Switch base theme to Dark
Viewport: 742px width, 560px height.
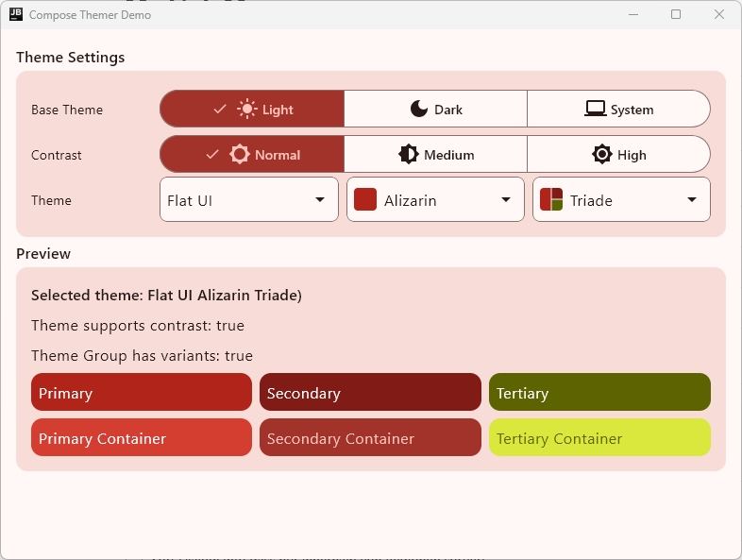coord(435,109)
